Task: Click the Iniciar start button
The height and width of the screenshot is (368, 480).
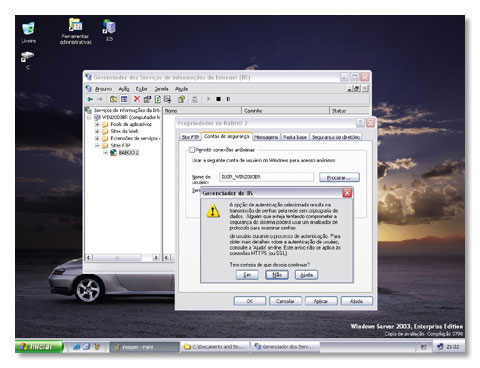Action: 39,347
